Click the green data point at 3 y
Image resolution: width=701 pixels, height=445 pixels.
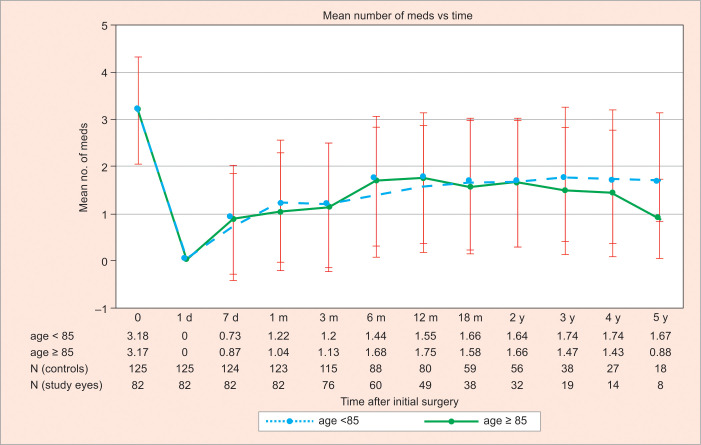point(565,190)
